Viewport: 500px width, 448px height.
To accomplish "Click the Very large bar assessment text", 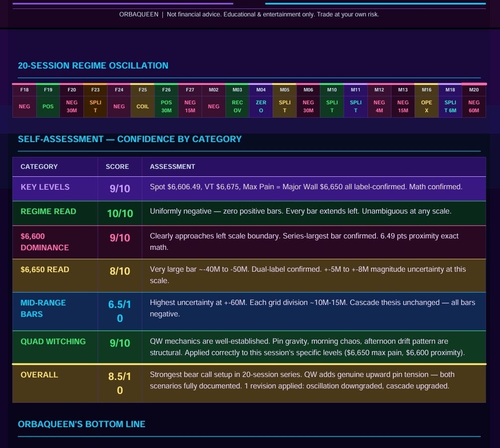I will [x=308, y=275].
